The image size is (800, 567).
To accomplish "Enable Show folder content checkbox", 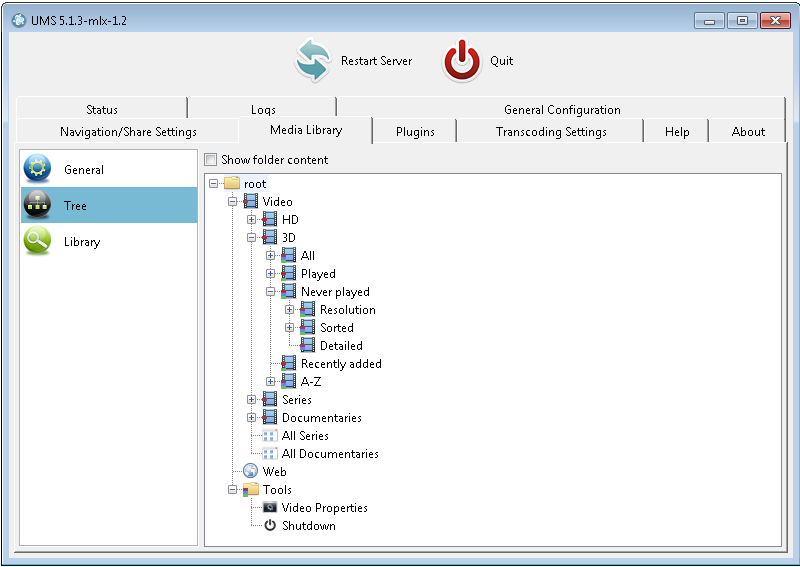I will (x=210, y=160).
